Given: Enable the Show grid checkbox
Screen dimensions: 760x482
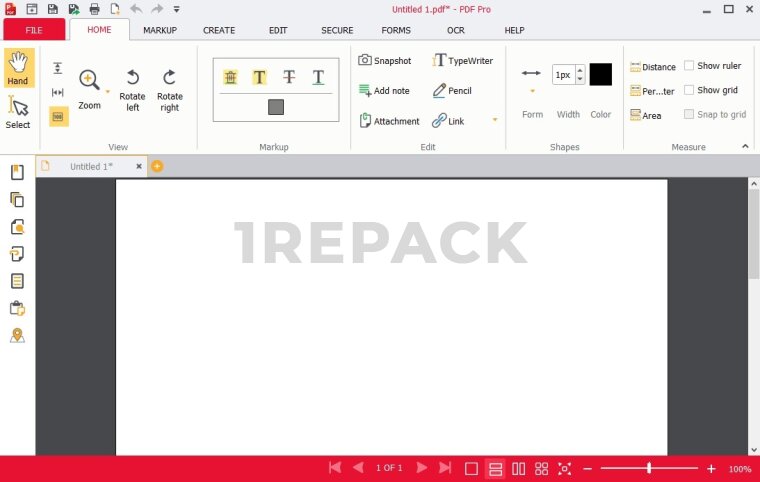Looking at the screenshot, I should [689, 90].
